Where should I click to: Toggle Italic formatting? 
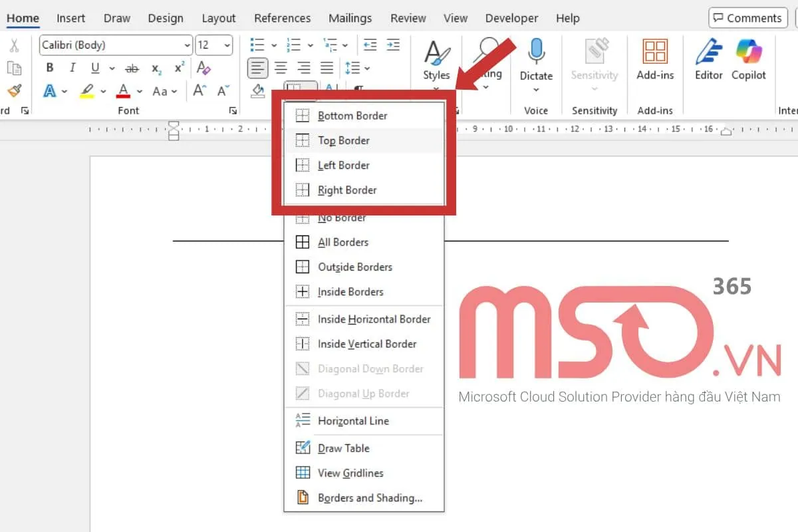click(x=72, y=68)
